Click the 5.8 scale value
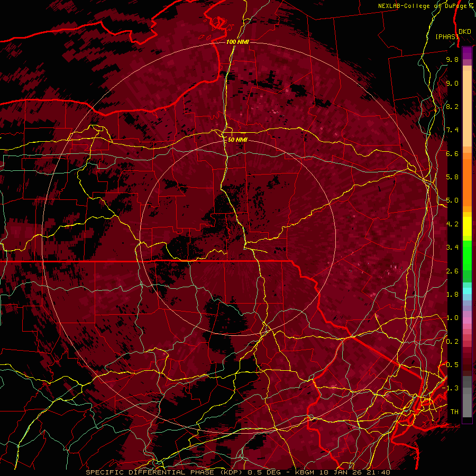This screenshot has height=476, width=476. 452,177
